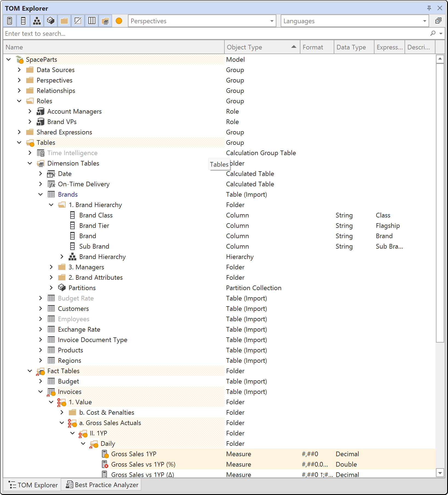
Task: Click the orange circle toolbar icon
Action: (x=119, y=21)
